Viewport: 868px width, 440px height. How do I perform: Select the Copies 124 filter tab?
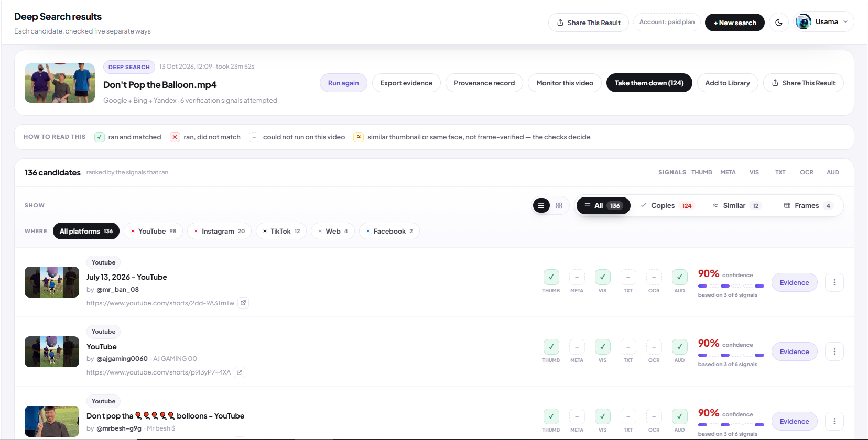(667, 206)
